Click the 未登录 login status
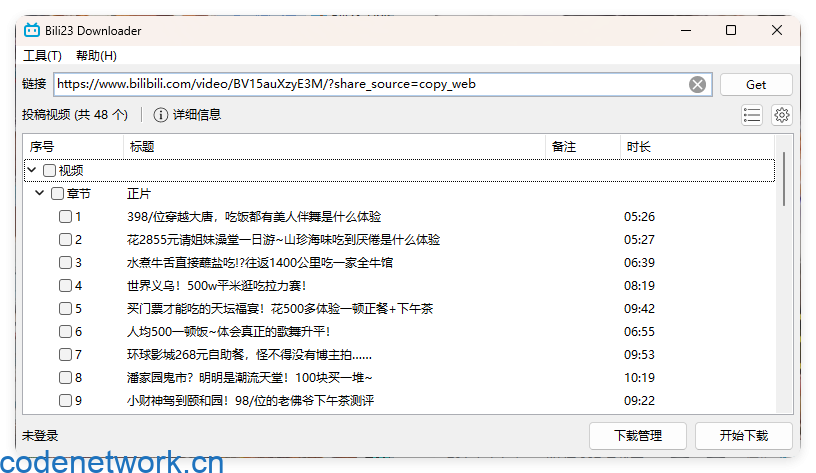Viewport: 816px width, 473px height. 40,436
